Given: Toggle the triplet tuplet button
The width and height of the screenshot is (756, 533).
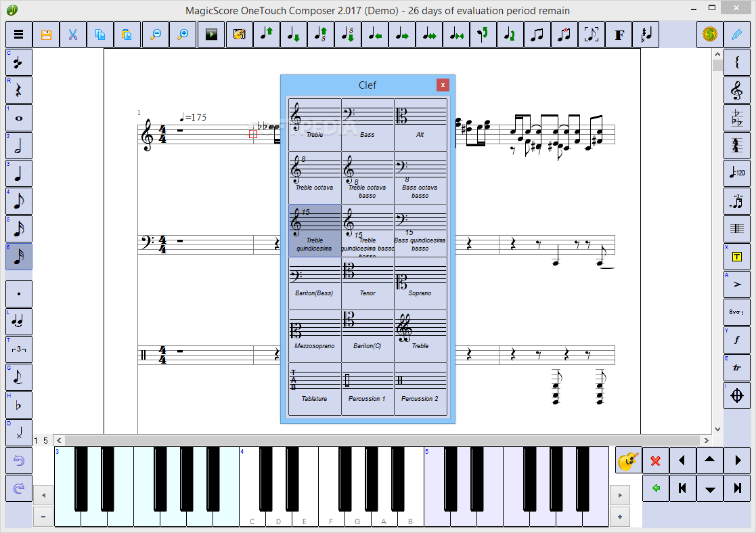Looking at the screenshot, I should click(19, 349).
